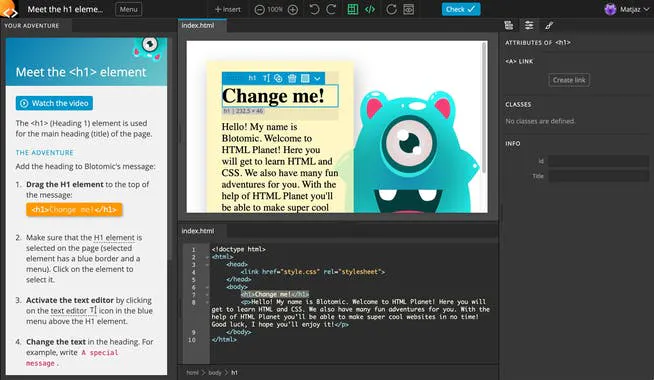This screenshot has width=654, height=380.
Task: Click the HTML Planet logo in the top-left corner
Action: tap(9, 9)
